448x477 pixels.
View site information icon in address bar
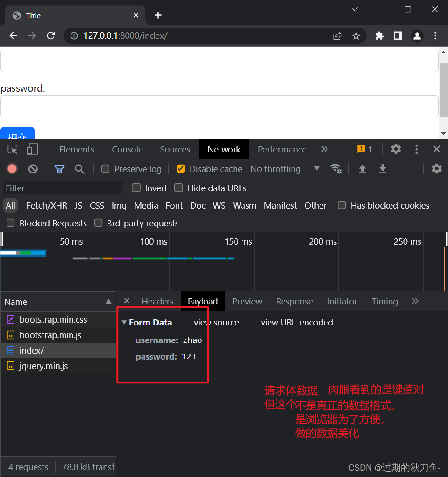tap(74, 36)
